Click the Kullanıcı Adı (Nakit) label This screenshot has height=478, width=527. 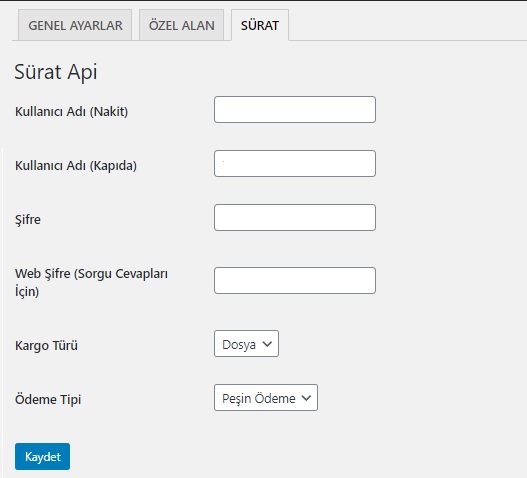72,112
